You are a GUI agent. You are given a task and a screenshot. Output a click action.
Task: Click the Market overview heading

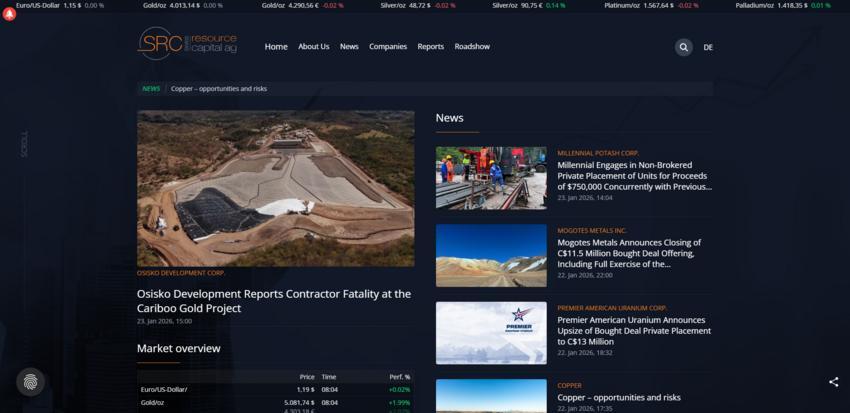pos(178,349)
